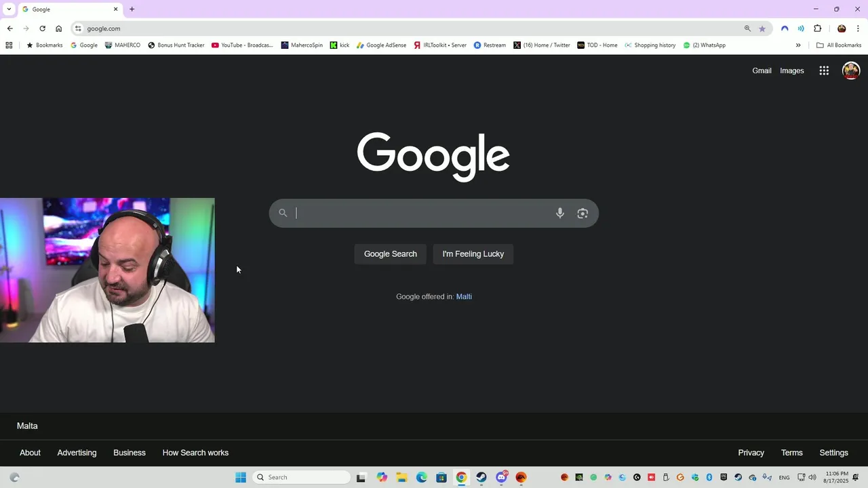Open the All Bookmarks folder
This screenshot has height=488, width=868.
(x=839, y=45)
